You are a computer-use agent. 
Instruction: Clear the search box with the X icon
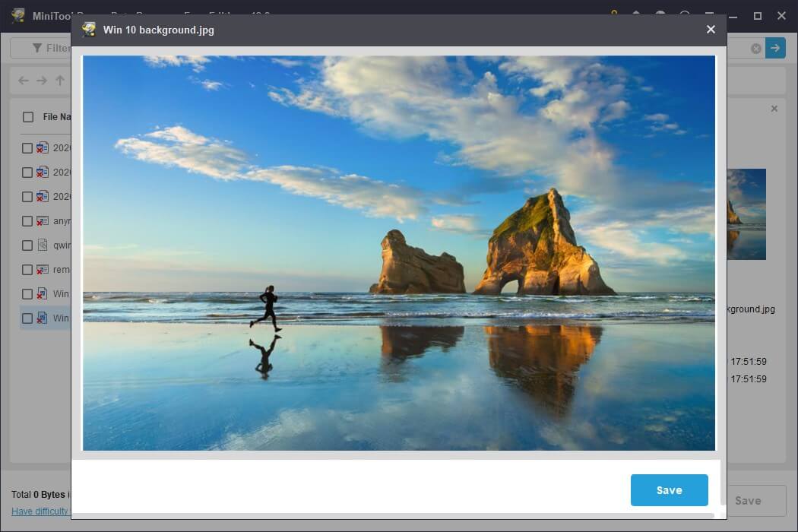coord(756,48)
